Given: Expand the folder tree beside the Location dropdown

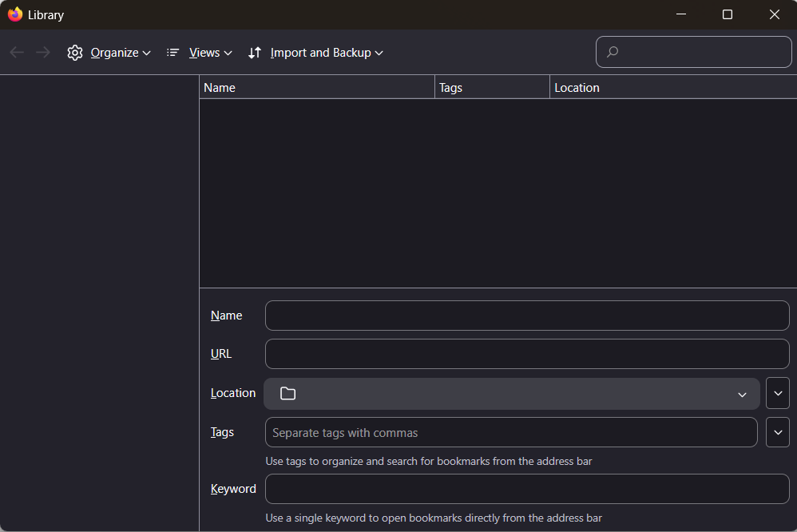Looking at the screenshot, I should (x=778, y=393).
